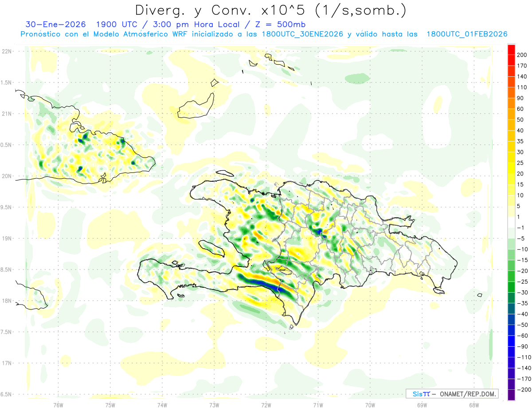Click the purple -200 colorbar segment
This screenshot has width=532, height=411.
(x=511, y=395)
